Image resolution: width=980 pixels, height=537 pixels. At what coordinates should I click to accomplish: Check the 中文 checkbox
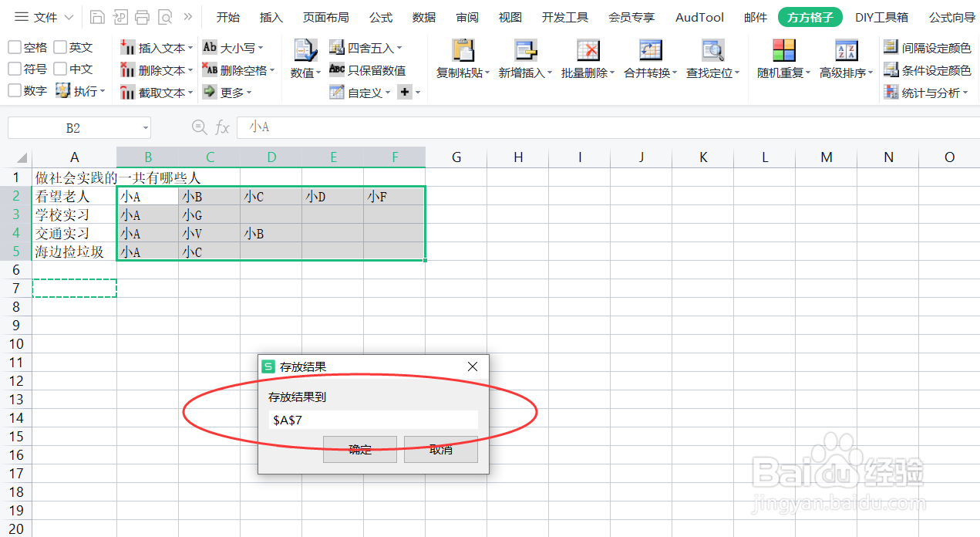(x=61, y=69)
